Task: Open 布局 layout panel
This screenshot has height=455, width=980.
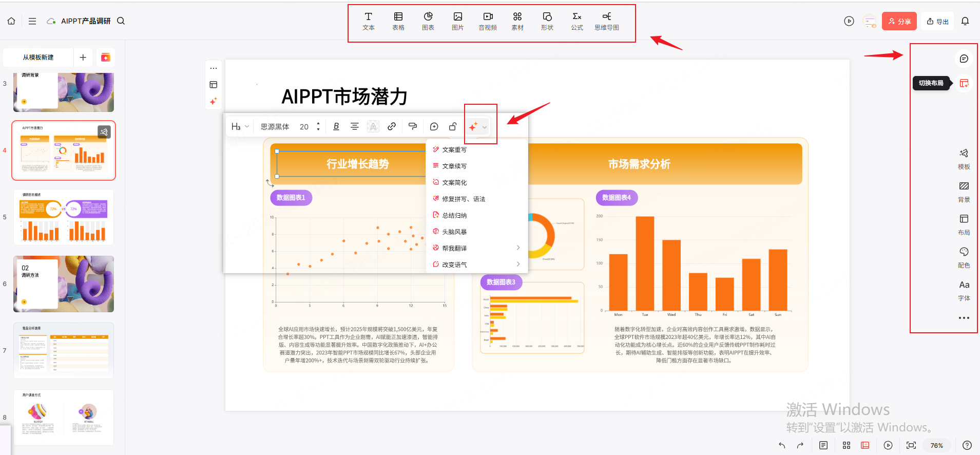Action: 964,225
